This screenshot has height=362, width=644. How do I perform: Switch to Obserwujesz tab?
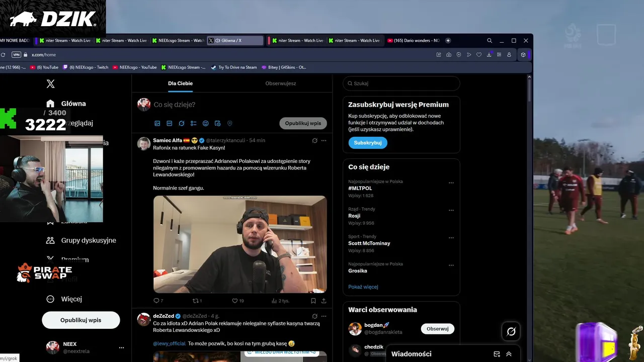pyautogui.click(x=281, y=83)
